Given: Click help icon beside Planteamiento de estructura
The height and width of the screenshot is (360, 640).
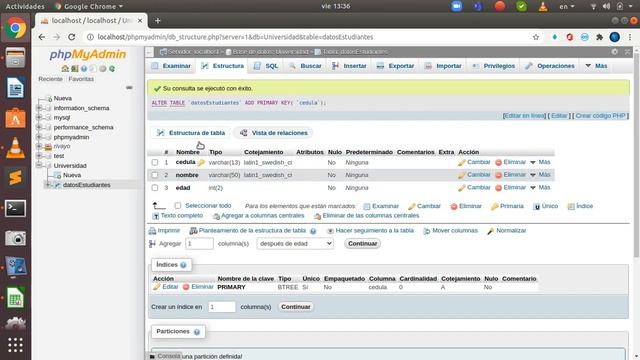Looking at the screenshot, I should [313, 231].
